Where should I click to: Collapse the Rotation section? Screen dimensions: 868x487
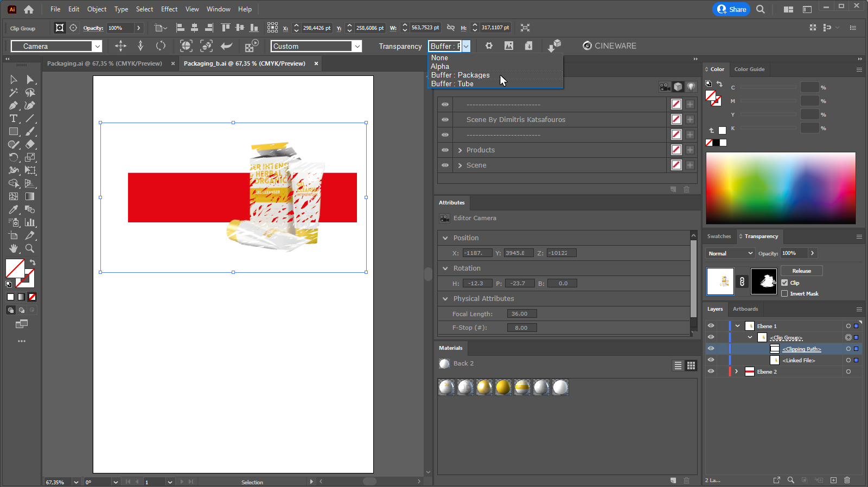point(445,268)
